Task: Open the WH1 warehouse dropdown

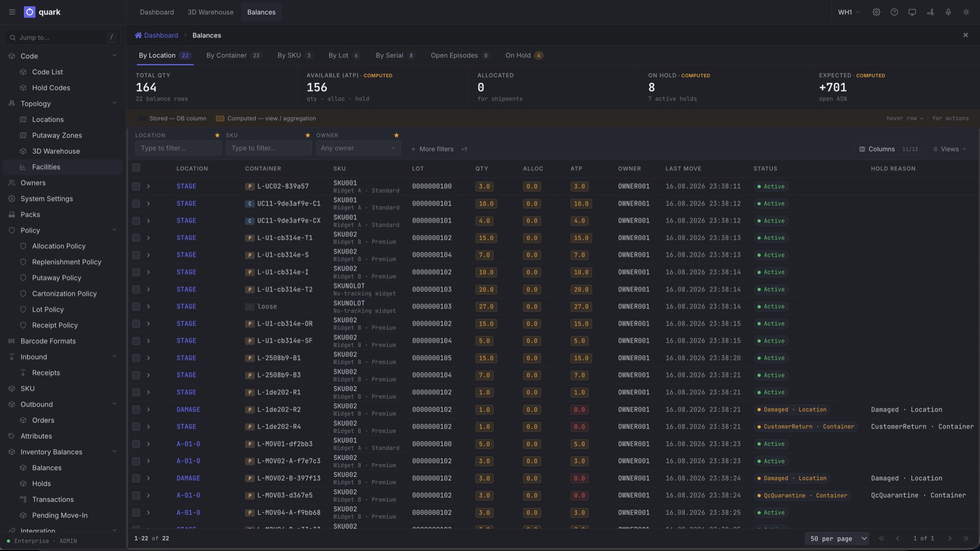Action: (x=848, y=12)
